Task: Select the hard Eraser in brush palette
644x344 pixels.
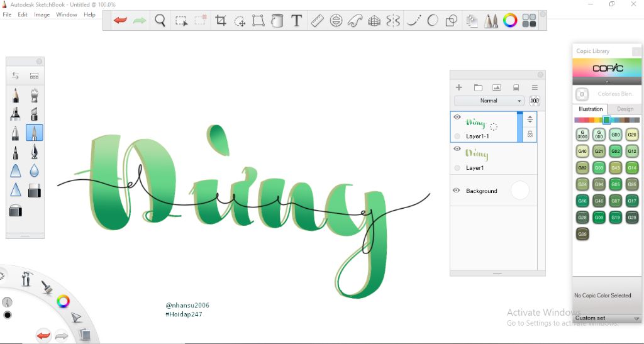Action: pyautogui.click(x=35, y=191)
